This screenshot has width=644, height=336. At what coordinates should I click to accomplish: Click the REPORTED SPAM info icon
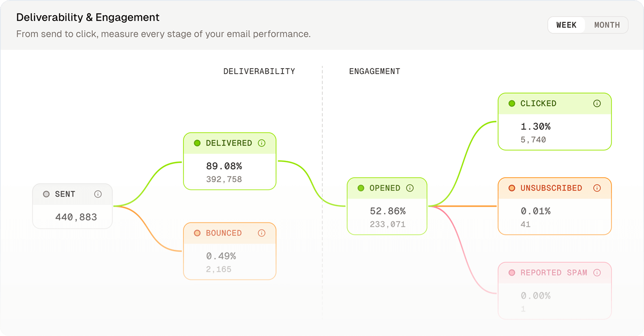598,273
